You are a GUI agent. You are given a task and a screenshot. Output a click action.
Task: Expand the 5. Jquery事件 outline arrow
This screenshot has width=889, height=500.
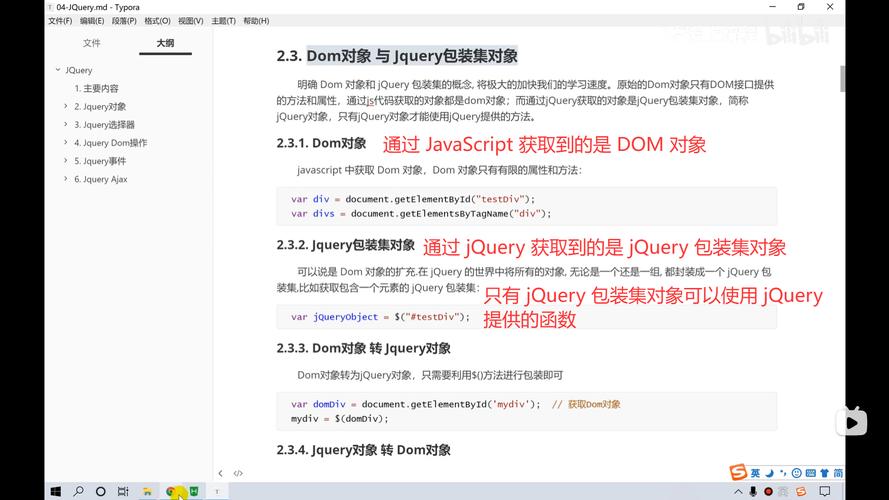click(66, 160)
